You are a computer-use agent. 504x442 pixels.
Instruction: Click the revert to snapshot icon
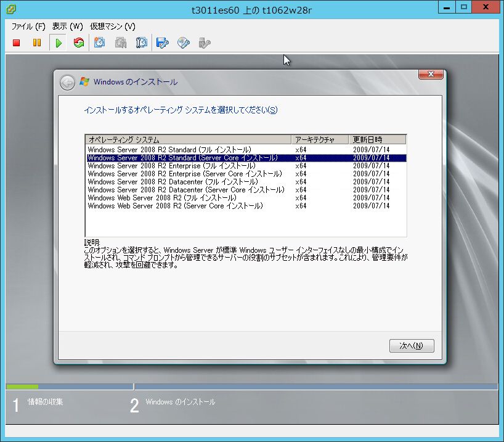tap(121, 43)
